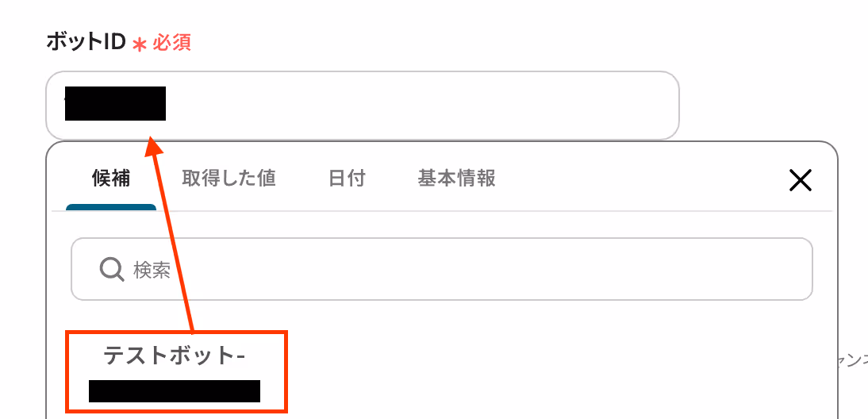Click the magnifier icon in the search box
Image resolution: width=868 pixels, height=419 pixels.
[112, 270]
